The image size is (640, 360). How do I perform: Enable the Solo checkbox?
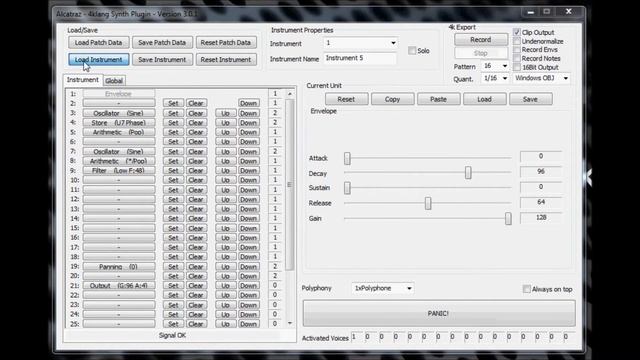[412, 51]
